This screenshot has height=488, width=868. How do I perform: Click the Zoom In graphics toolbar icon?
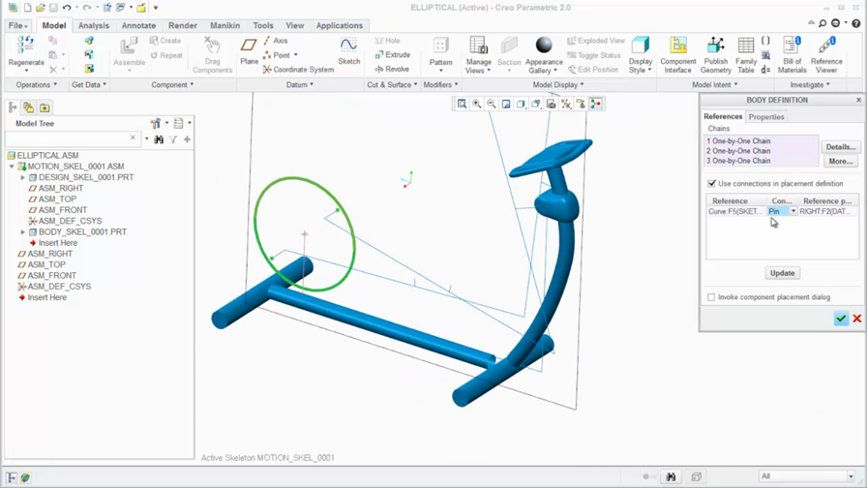click(x=477, y=104)
